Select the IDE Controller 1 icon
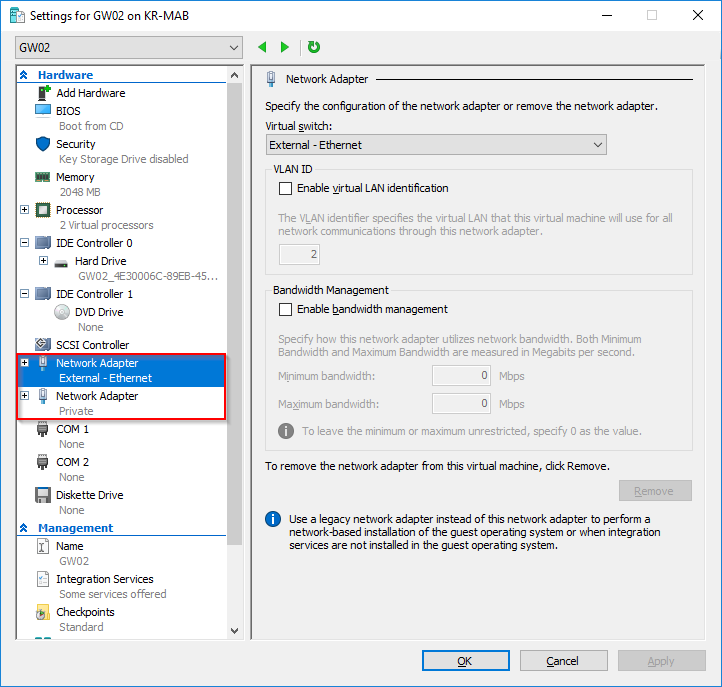This screenshot has width=722, height=687. (43, 294)
